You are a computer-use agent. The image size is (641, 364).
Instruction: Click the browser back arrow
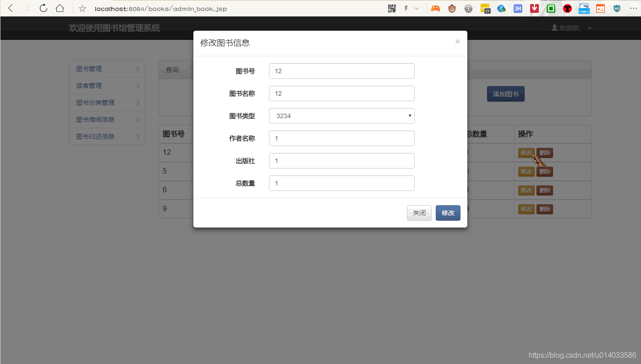pyautogui.click(x=11, y=8)
